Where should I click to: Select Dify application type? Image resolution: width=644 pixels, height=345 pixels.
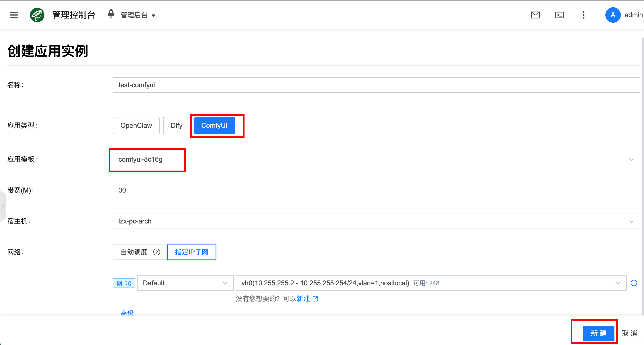[176, 126]
